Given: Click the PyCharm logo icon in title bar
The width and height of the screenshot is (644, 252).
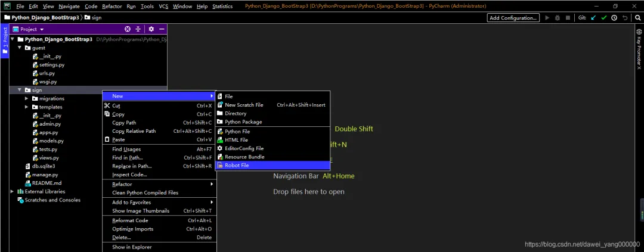Looking at the screenshot, I should click(7, 6).
